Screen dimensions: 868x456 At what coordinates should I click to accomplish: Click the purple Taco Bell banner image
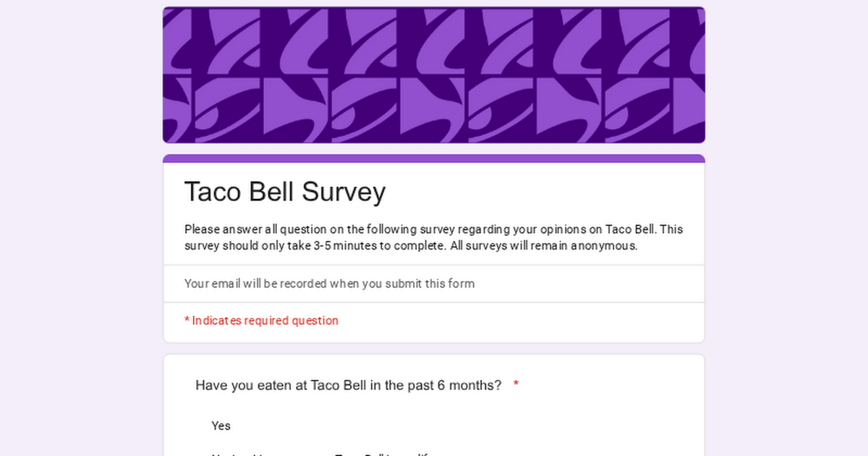(x=434, y=75)
